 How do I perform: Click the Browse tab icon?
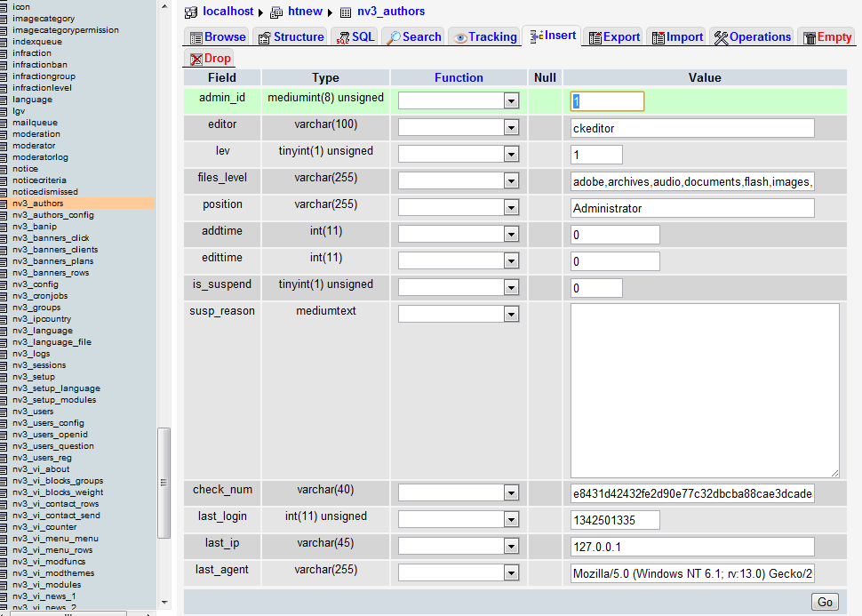pos(196,37)
